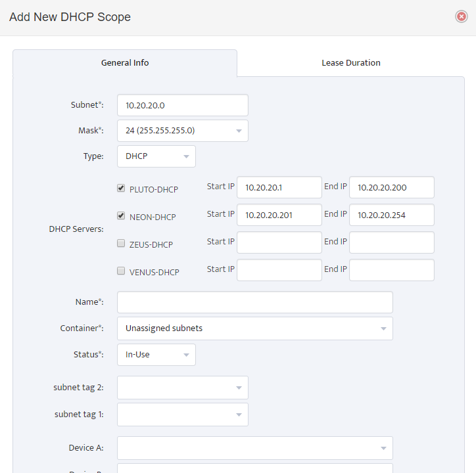Open the Mask dropdown
The height and width of the screenshot is (473, 476).
coord(183,131)
